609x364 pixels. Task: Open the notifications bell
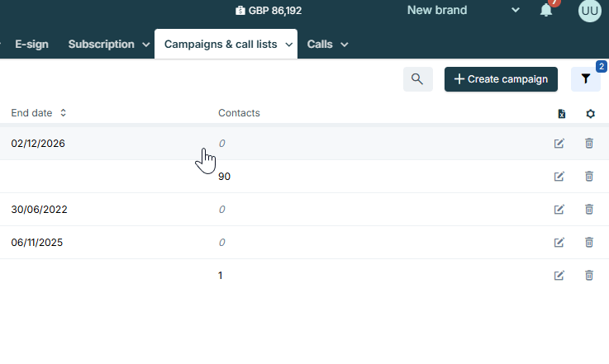point(546,11)
